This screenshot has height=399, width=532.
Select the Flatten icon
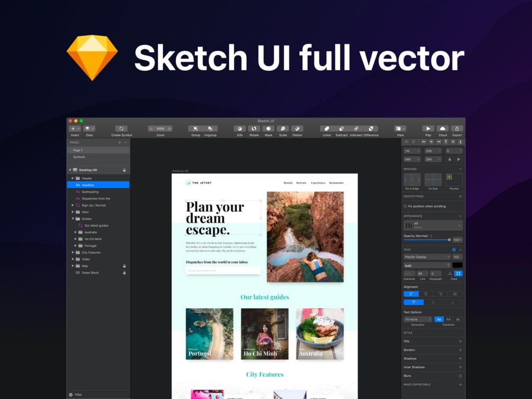[x=297, y=128]
